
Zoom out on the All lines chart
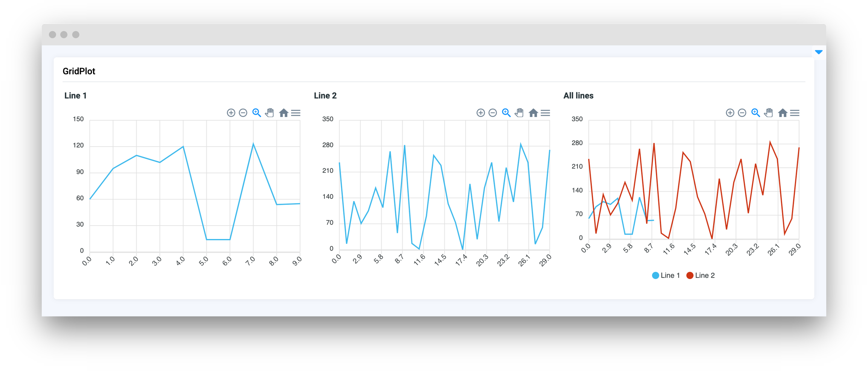coord(742,113)
